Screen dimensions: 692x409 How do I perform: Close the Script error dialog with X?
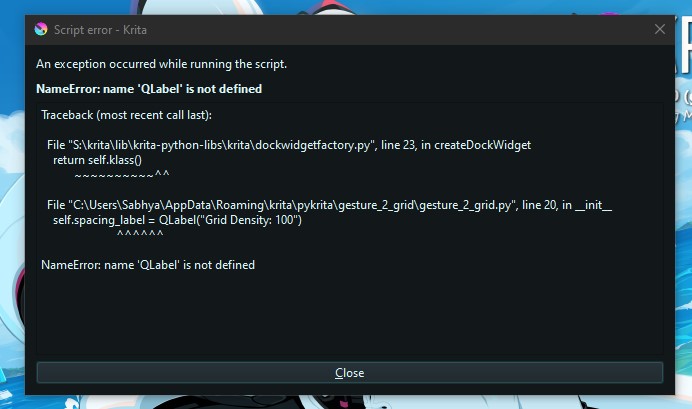(659, 29)
